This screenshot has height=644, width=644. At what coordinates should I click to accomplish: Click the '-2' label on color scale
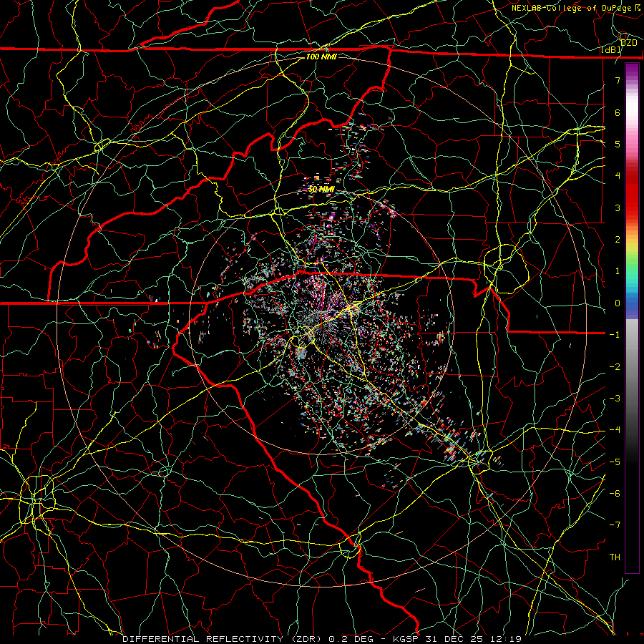tap(615, 366)
